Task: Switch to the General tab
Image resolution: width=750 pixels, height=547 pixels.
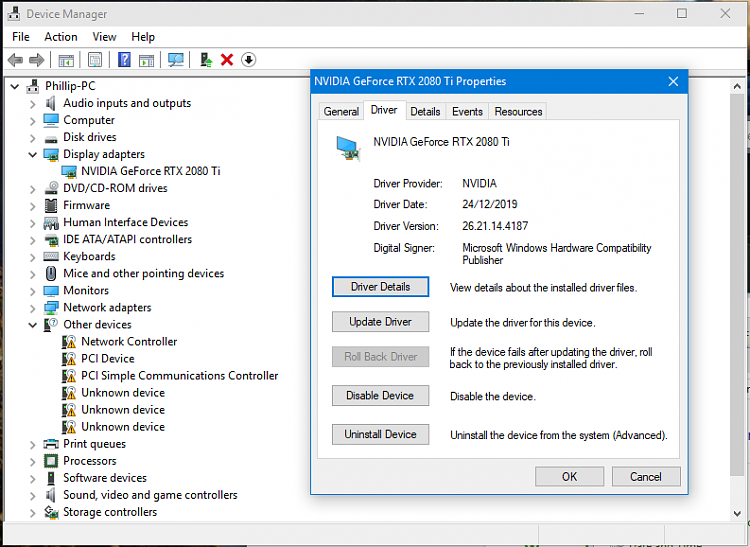Action: (x=341, y=111)
